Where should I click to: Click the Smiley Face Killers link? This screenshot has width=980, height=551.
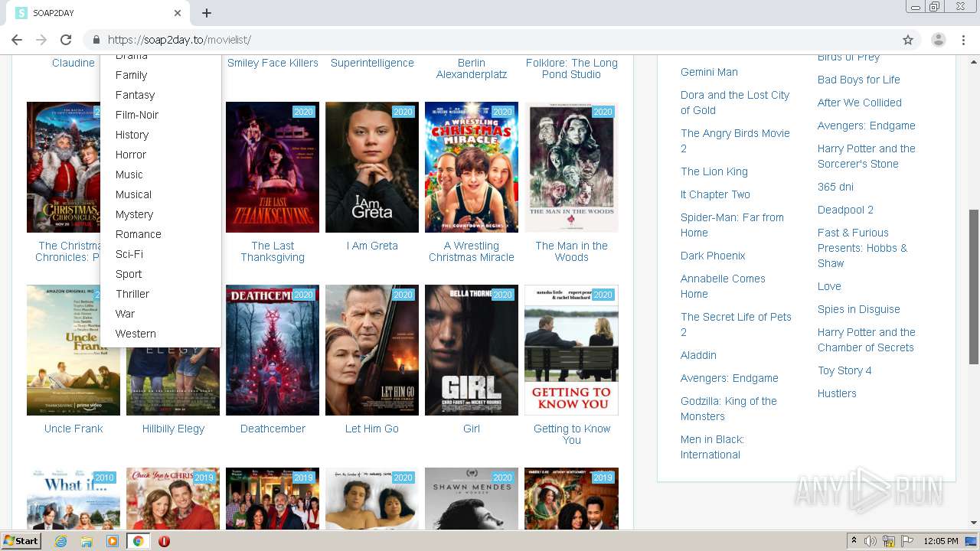click(273, 63)
